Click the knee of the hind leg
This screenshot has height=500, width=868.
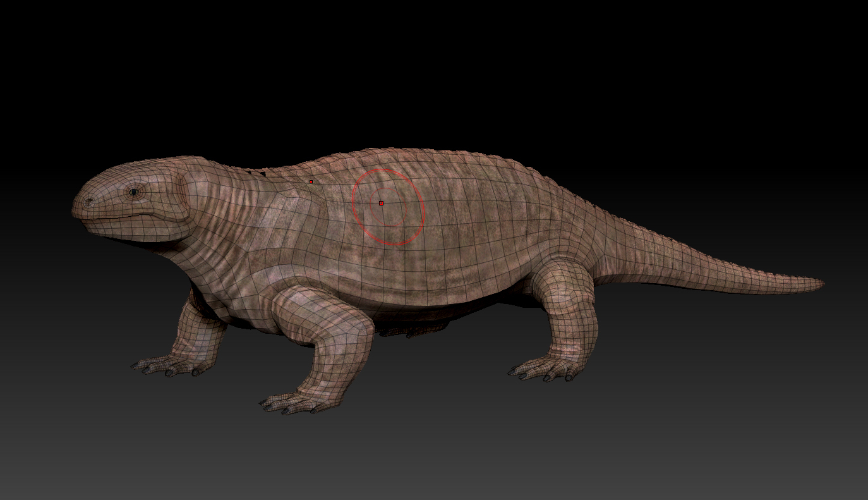coord(562,278)
